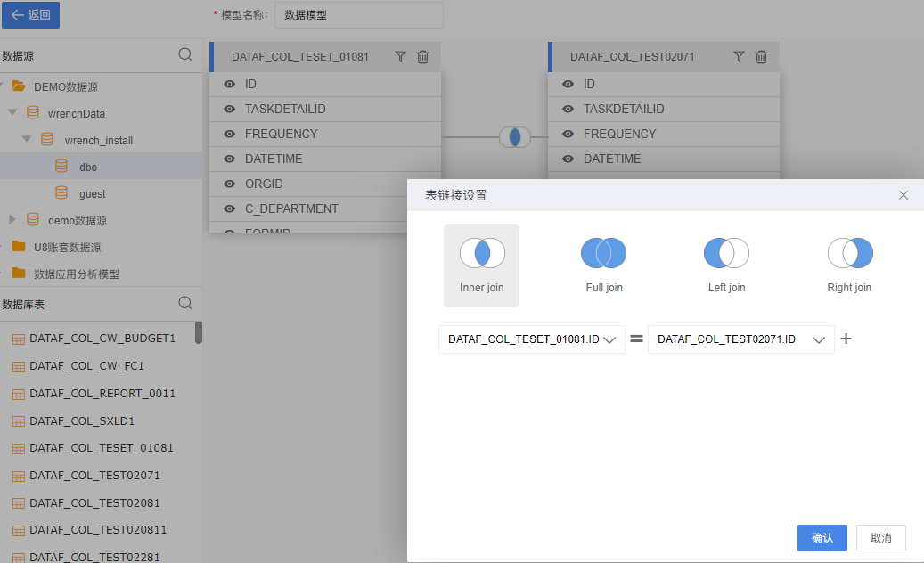Click the guest database icon
This screenshot has width=924, height=563.
coord(61,192)
